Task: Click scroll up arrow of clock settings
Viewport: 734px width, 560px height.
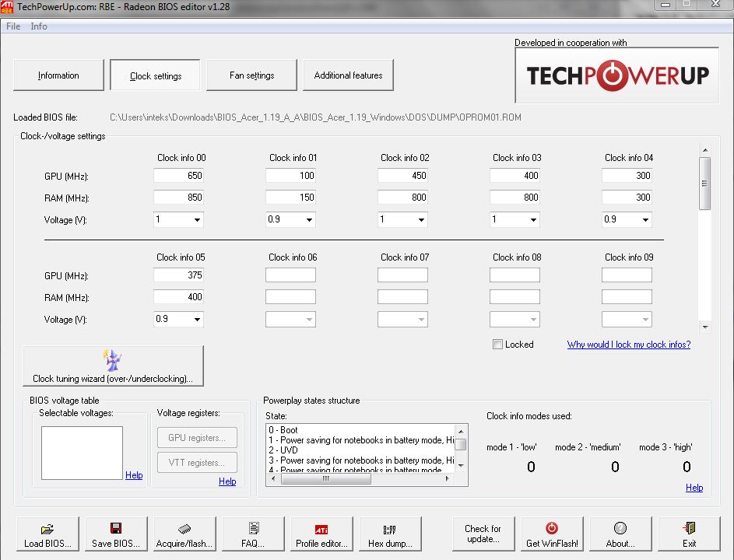Action: pyautogui.click(x=705, y=150)
